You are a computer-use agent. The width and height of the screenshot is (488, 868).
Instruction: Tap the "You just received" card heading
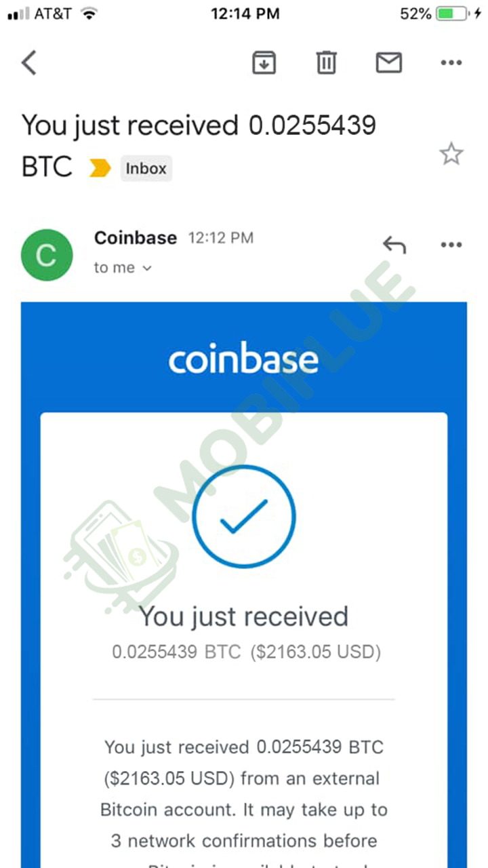point(244,616)
